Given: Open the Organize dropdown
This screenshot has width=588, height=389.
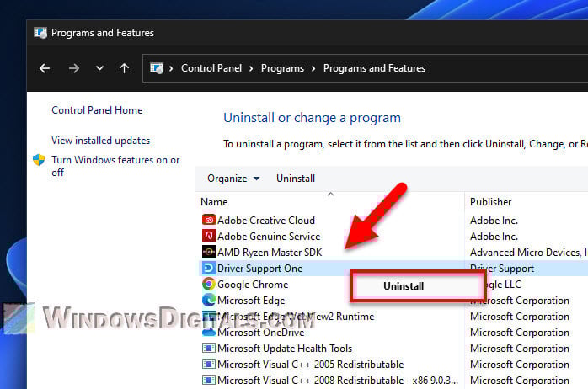Looking at the screenshot, I should pyautogui.click(x=233, y=179).
